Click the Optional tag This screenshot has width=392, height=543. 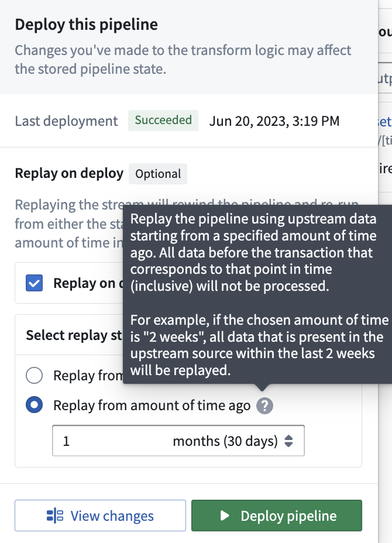158,174
